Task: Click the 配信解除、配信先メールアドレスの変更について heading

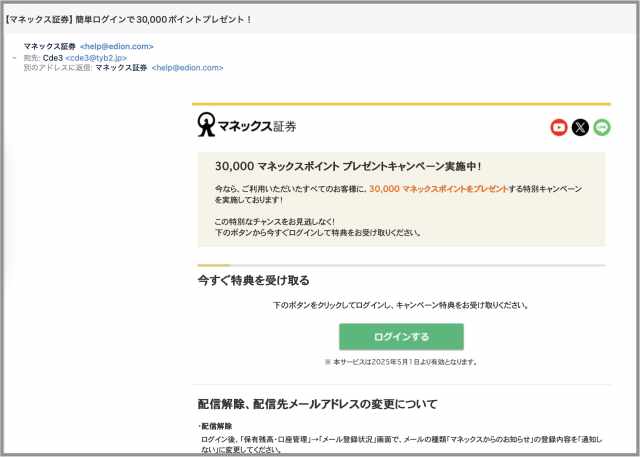Action: click(x=317, y=404)
